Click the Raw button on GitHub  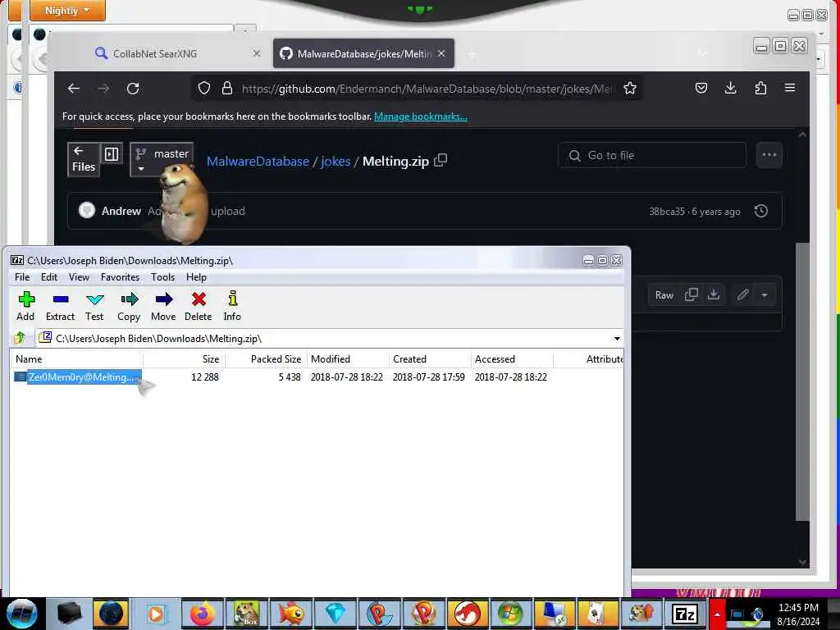tap(664, 295)
